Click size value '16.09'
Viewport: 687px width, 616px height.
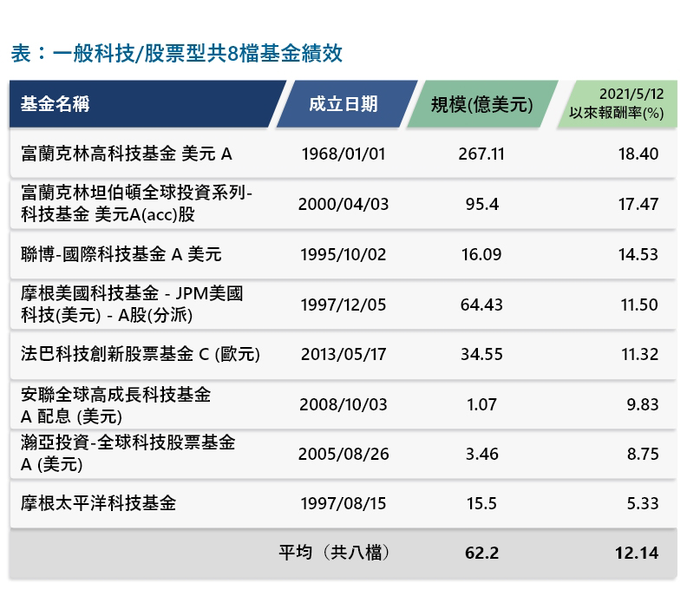pyautogui.click(x=481, y=255)
